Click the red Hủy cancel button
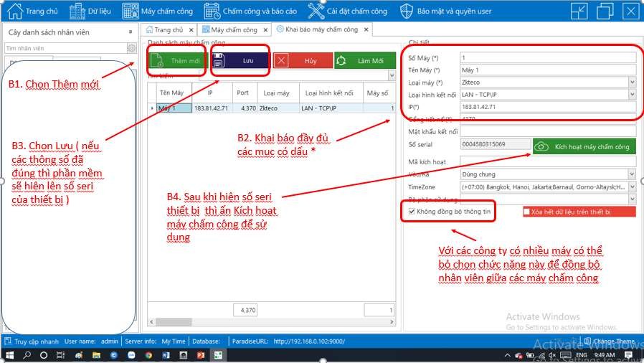 coord(303,61)
